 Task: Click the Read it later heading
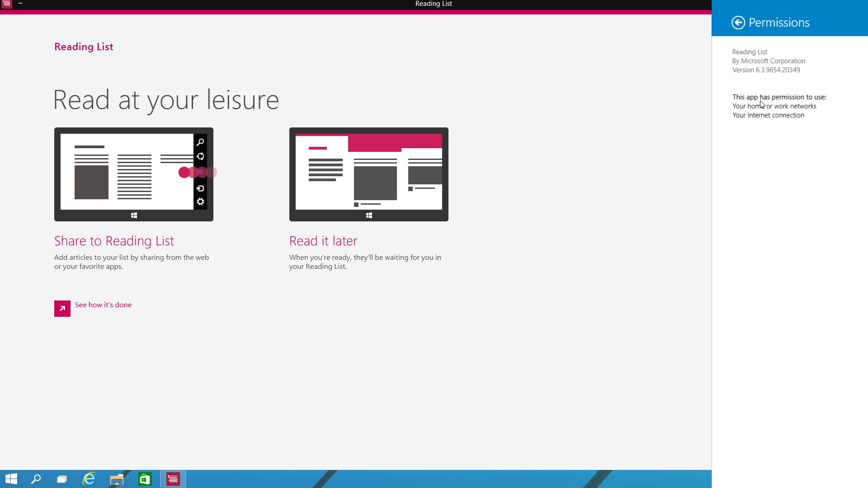point(323,241)
